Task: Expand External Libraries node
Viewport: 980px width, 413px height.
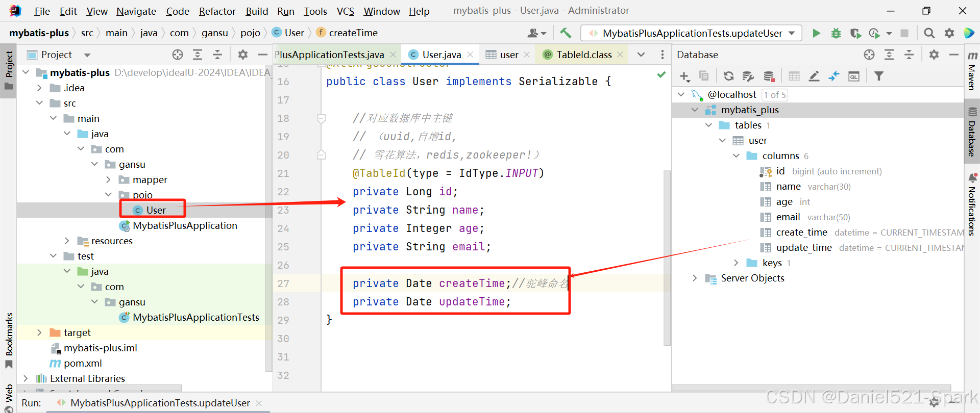Action: click(26, 379)
